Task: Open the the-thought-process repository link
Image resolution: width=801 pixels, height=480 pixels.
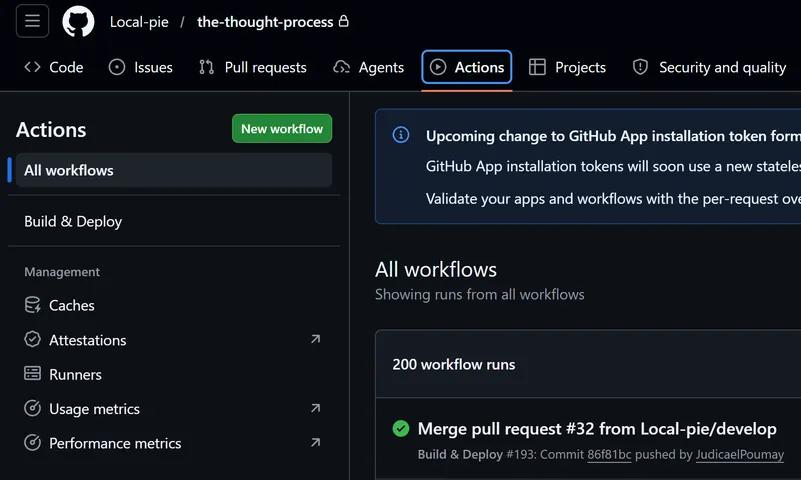Action: (265, 22)
